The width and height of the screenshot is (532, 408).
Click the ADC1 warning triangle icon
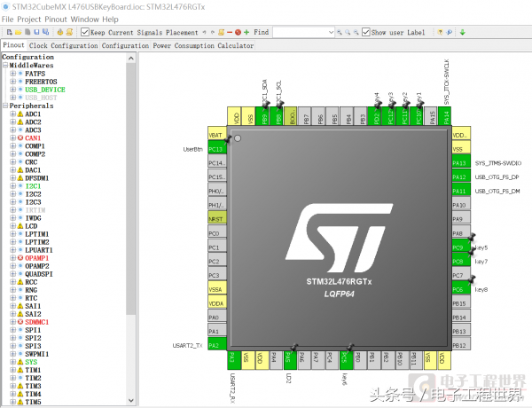[x=20, y=114]
